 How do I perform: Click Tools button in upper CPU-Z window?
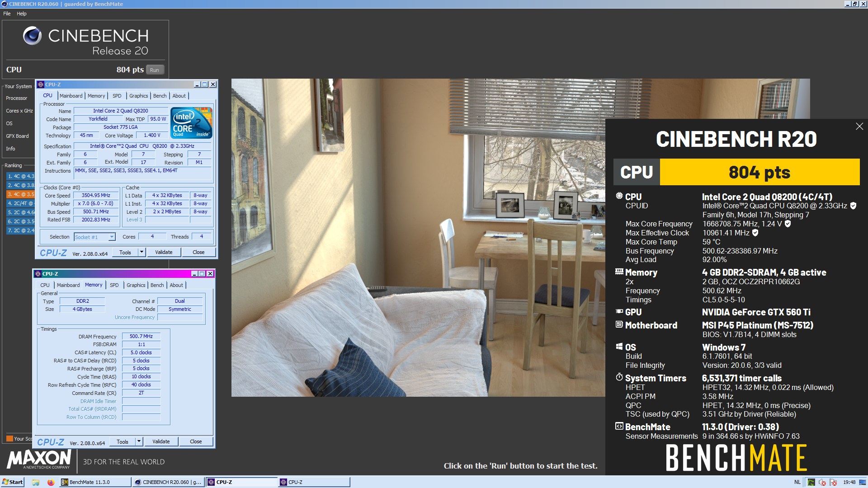point(125,252)
